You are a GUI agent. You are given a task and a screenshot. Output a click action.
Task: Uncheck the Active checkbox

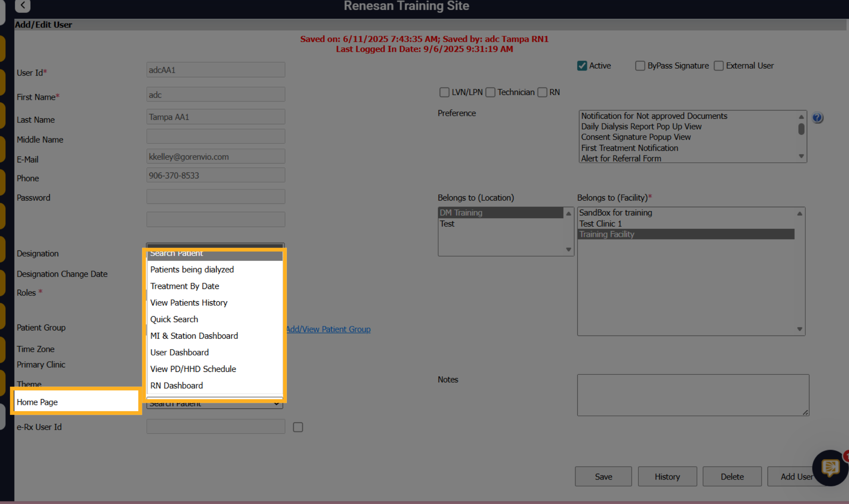click(582, 66)
